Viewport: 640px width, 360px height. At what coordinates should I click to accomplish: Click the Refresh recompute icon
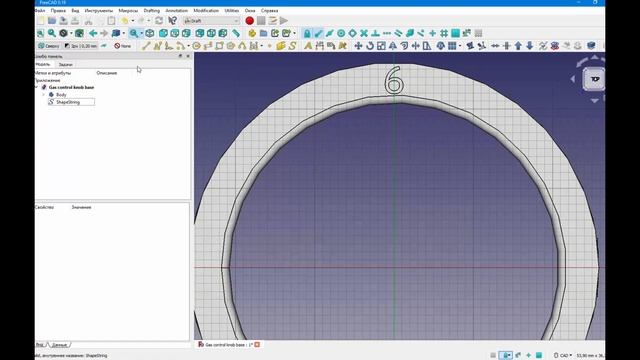(159, 20)
